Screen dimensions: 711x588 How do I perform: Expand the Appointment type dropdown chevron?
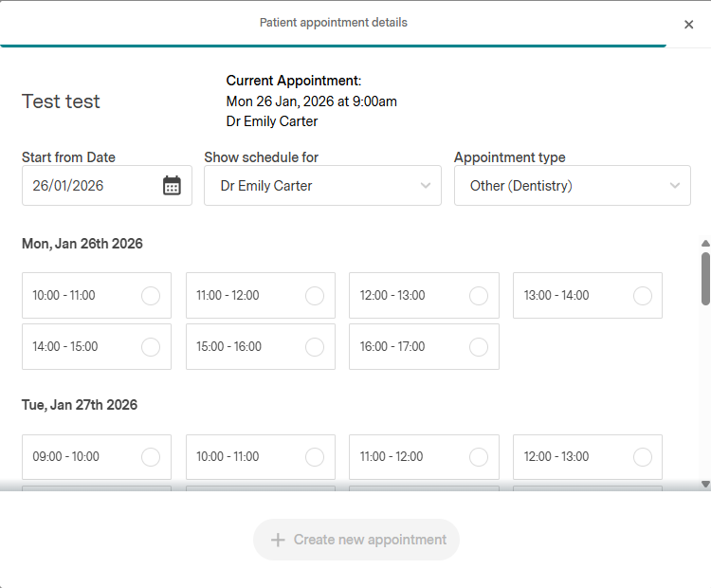pos(675,186)
